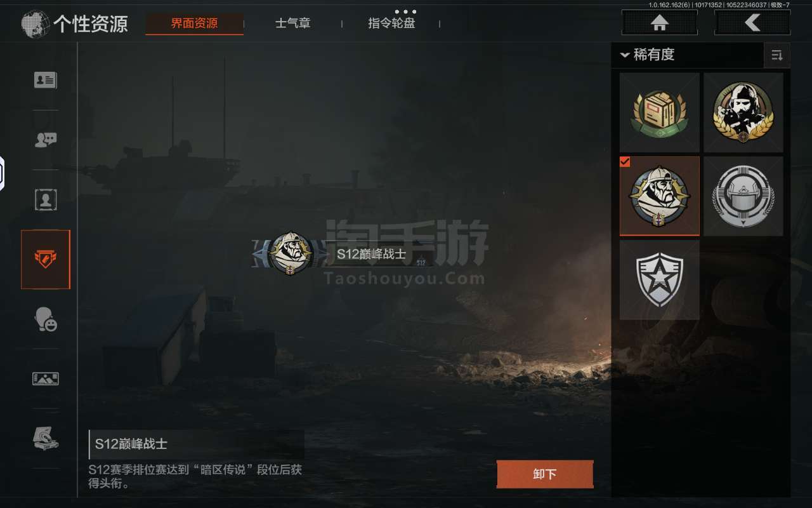Open the open case sidebar icon at bottom
The height and width of the screenshot is (508, 812).
click(46, 438)
